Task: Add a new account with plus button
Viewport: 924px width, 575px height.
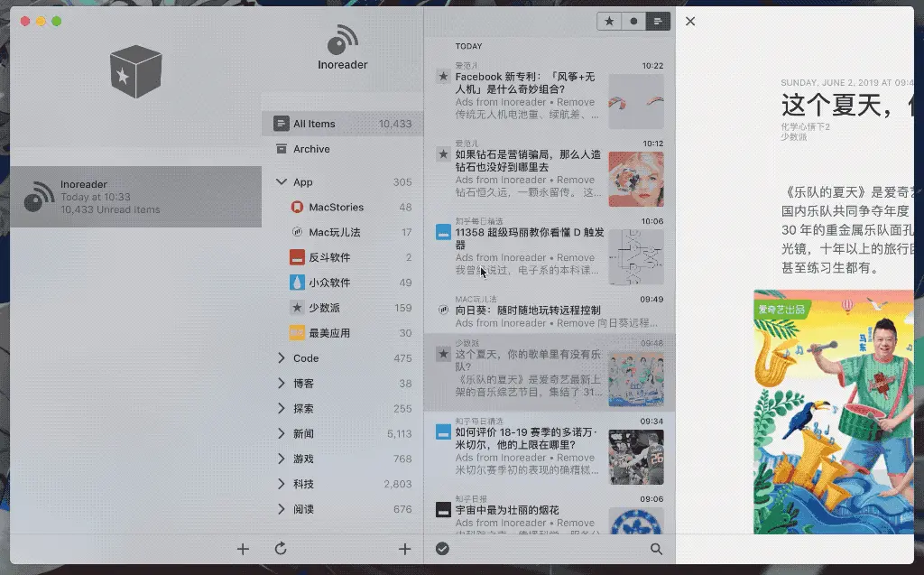Action: [x=243, y=549]
